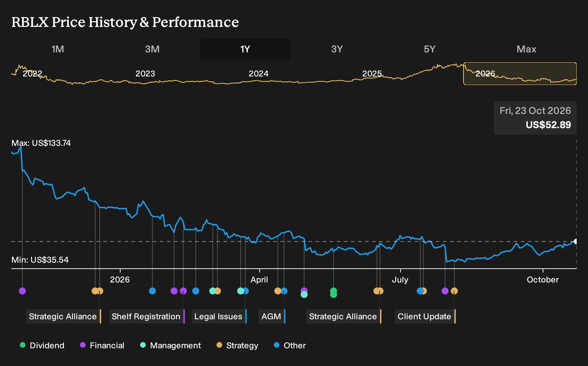The height and width of the screenshot is (366, 588).
Task: Open the Strategic Alliance label beside Shelf Registration
Action: (x=64, y=316)
